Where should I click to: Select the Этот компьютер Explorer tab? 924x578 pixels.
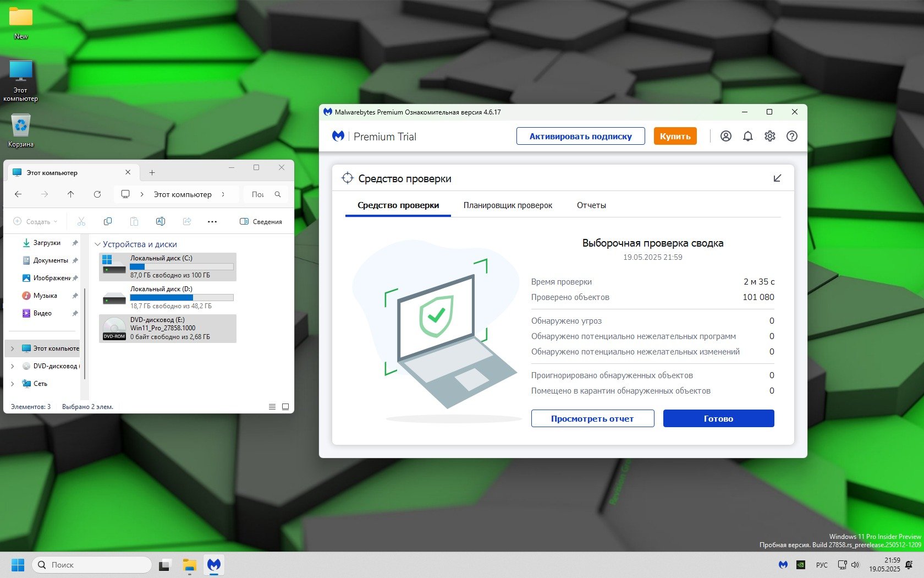tap(71, 173)
